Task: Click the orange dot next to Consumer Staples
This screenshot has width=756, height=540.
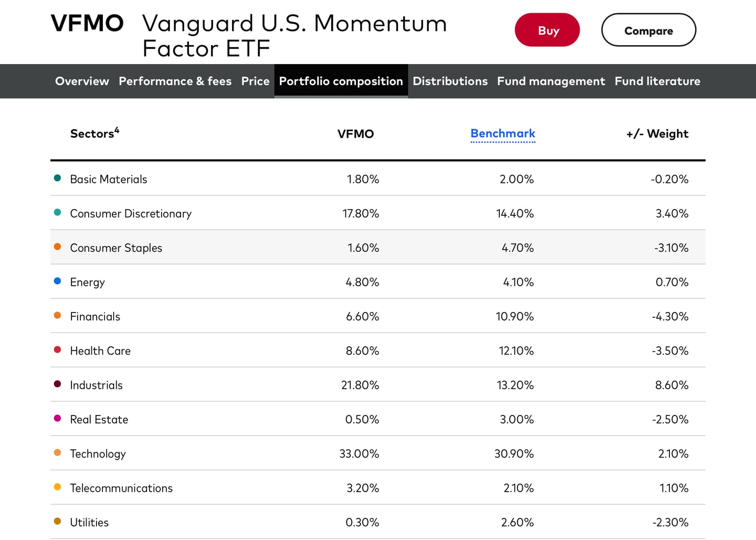Action: point(57,246)
